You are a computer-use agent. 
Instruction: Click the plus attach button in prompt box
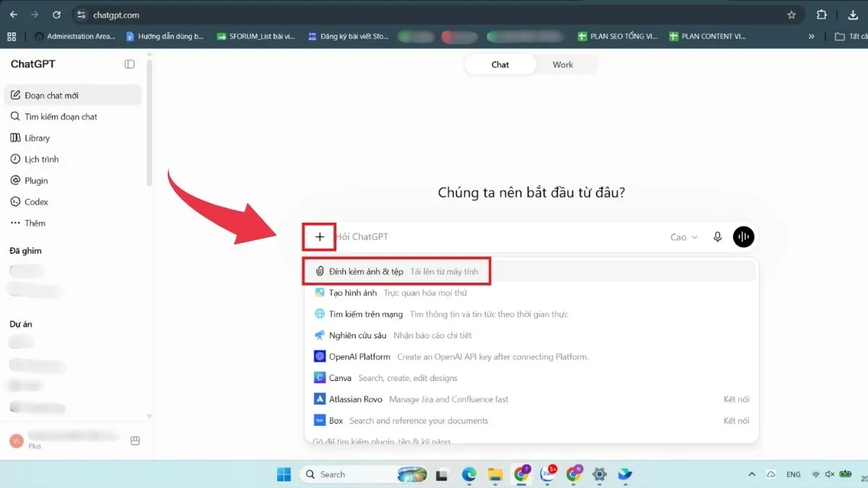click(x=320, y=236)
